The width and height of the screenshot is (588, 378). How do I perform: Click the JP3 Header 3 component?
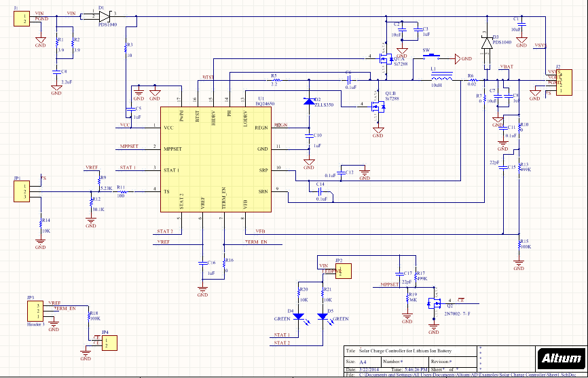pyautogui.click(x=35, y=311)
